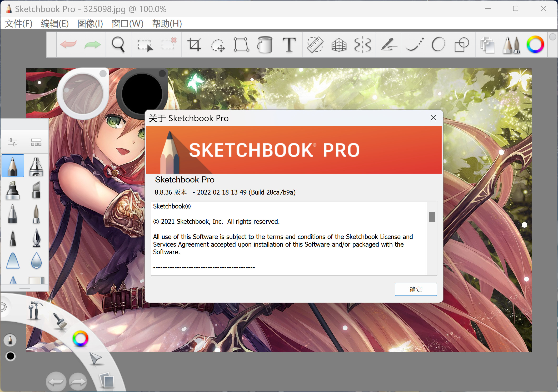Image resolution: width=558 pixels, height=392 pixels.
Task: Pick the Quick Transform tool
Action: tap(218, 45)
